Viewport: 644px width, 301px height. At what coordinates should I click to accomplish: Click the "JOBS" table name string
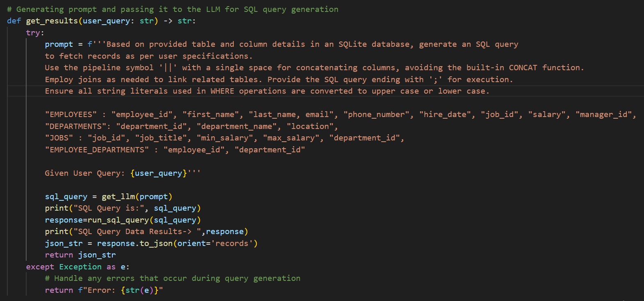click(x=59, y=138)
